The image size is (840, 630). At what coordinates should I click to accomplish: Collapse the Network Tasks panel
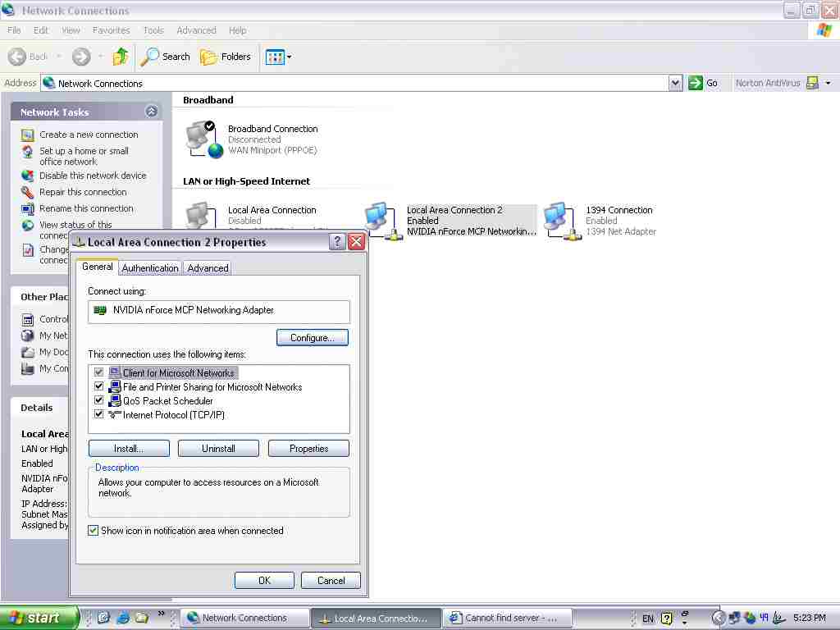coord(152,112)
